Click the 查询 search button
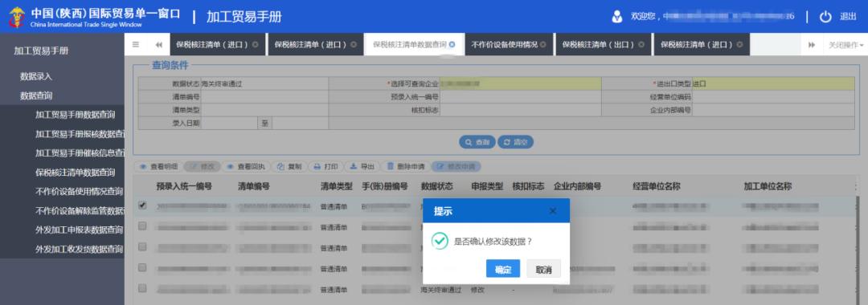This screenshot has height=305, width=868. pyautogui.click(x=477, y=142)
